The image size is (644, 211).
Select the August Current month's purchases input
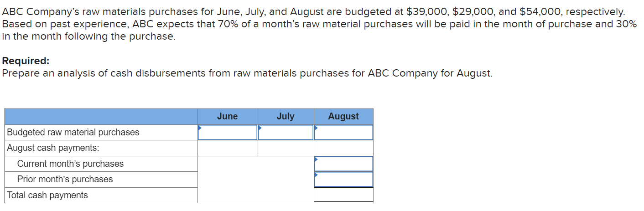pos(343,164)
